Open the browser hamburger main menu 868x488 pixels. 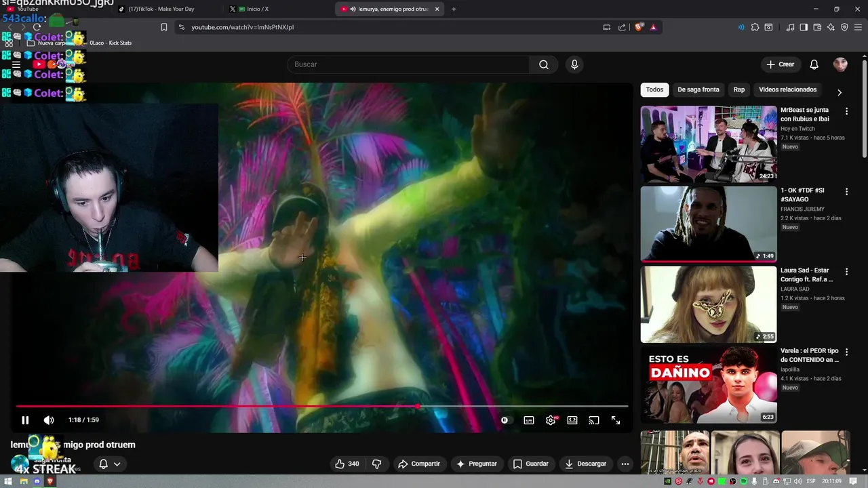857,27
